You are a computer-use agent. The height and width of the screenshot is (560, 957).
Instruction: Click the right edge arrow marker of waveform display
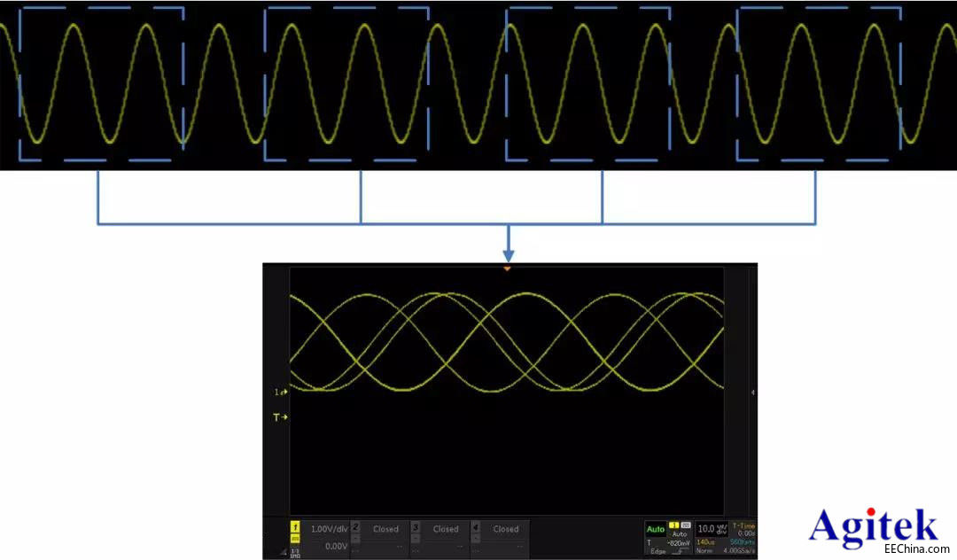coord(752,393)
